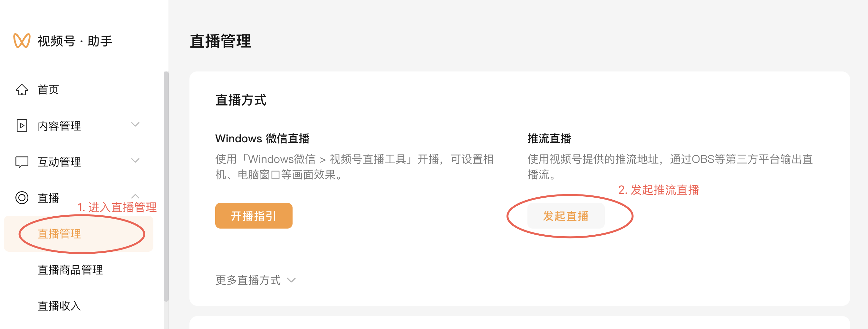
Task: Click the 视频号助手 butterfly logo icon
Action: (x=22, y=41)
